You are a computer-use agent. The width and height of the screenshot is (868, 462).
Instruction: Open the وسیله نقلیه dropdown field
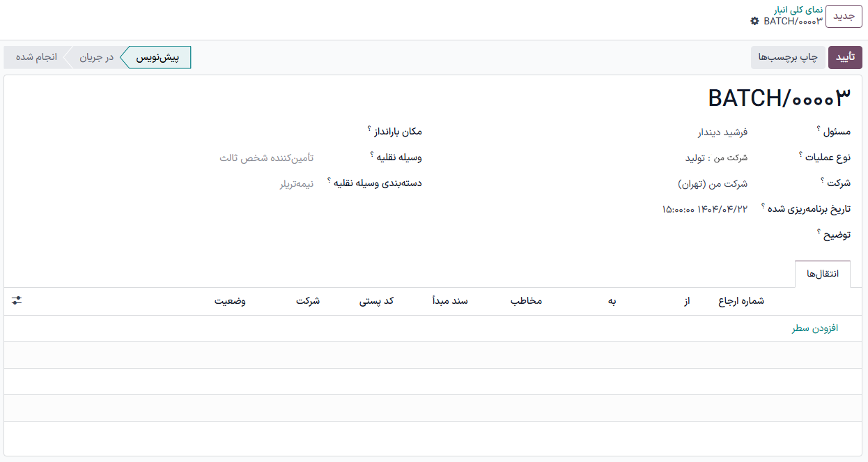[266, 158]
